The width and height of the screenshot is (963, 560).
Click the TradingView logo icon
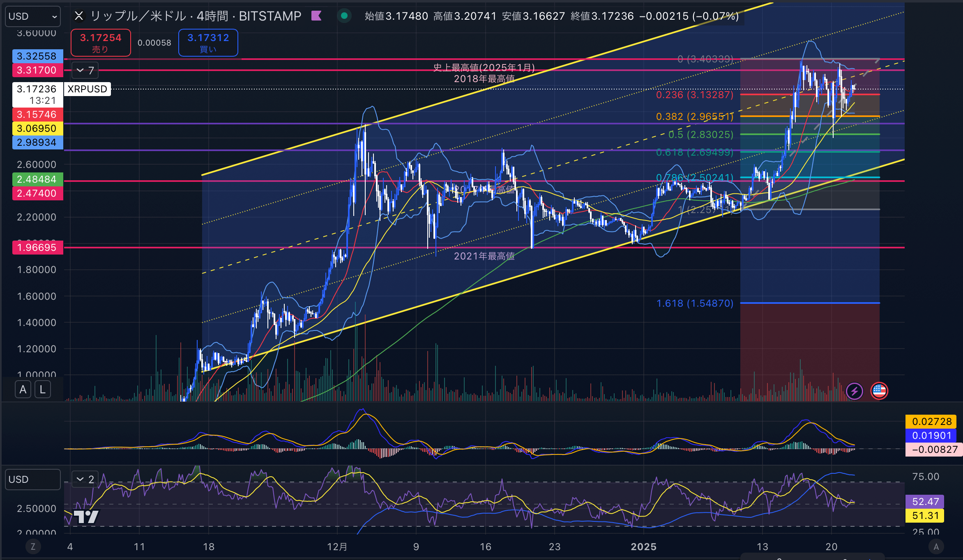tap(86, 516)
